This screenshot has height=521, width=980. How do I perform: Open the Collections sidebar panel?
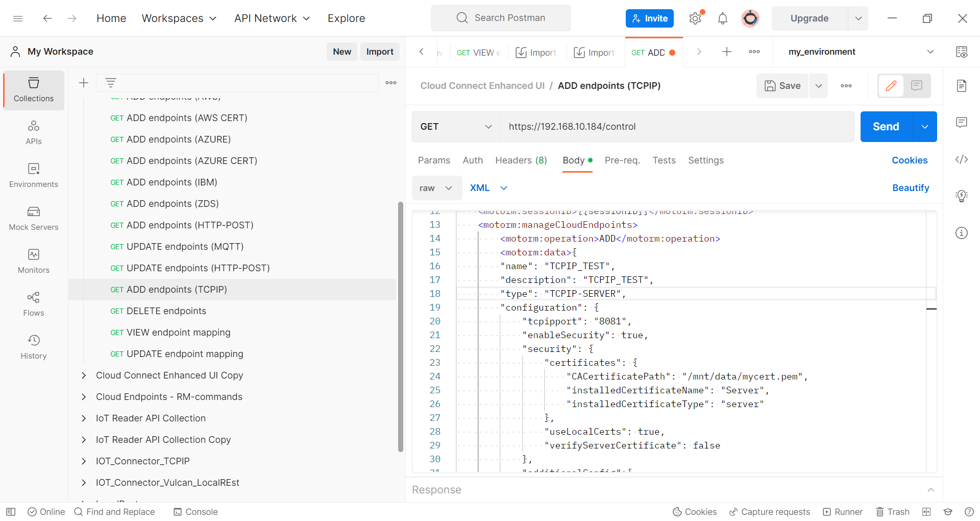click(x=34, y=90)
